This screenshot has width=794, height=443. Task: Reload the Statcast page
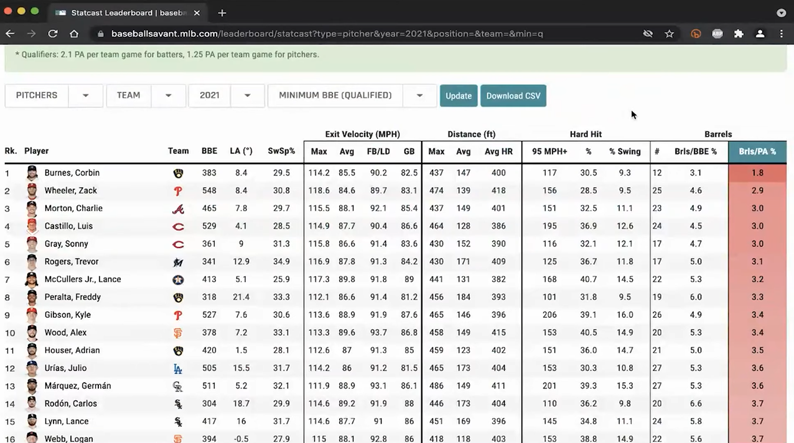(53, 34)
